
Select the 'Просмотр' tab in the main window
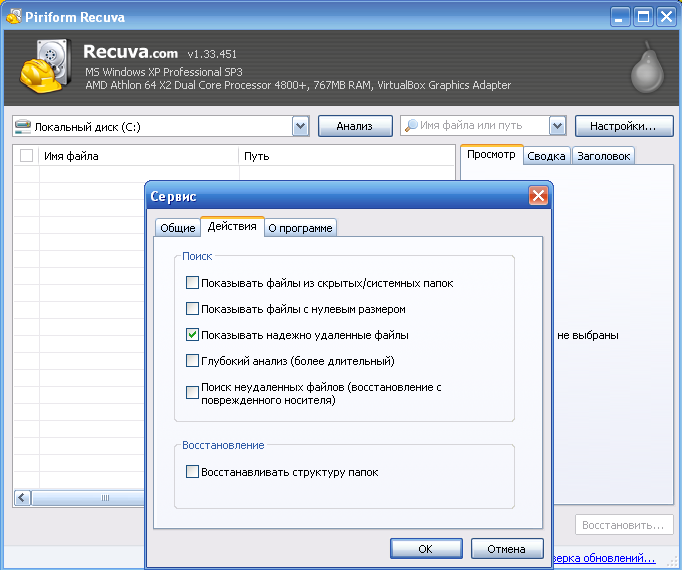pos(491,154)
